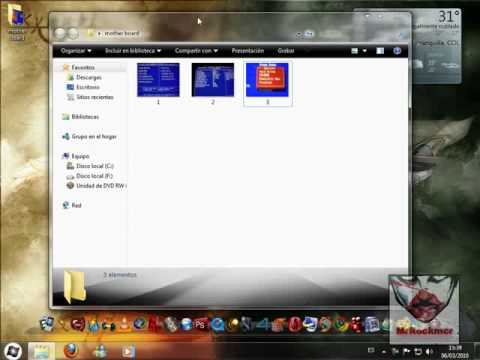The width and height of the screenshot is (480, 360).
Task: Click the change view icon
Action: tap(355, 51)
